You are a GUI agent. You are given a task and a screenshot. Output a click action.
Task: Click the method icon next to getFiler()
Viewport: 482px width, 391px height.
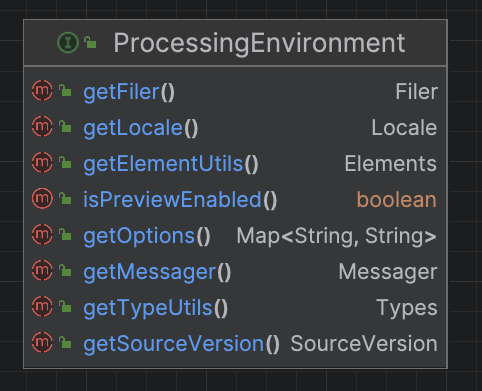tap(42, 91)
